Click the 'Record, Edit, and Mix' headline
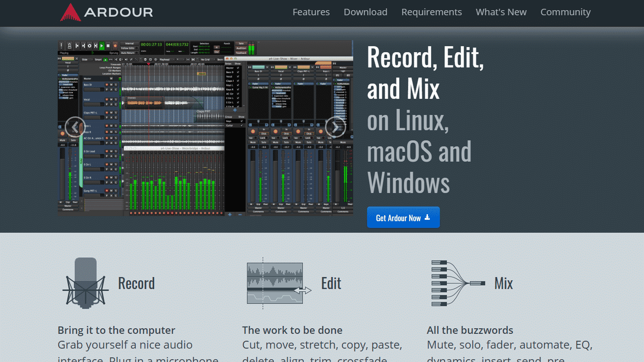The width and height of the screenshot is (644, 362). click(x=425, y=73)
